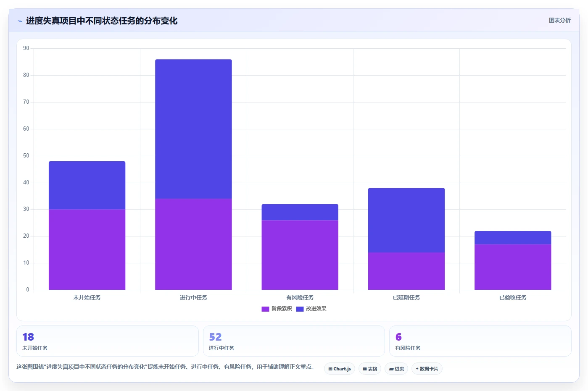This screenshot has width=588, height=391.
Task: Click the chart icon beside the title
Action: pyautogui.click(x=20, y=21)
